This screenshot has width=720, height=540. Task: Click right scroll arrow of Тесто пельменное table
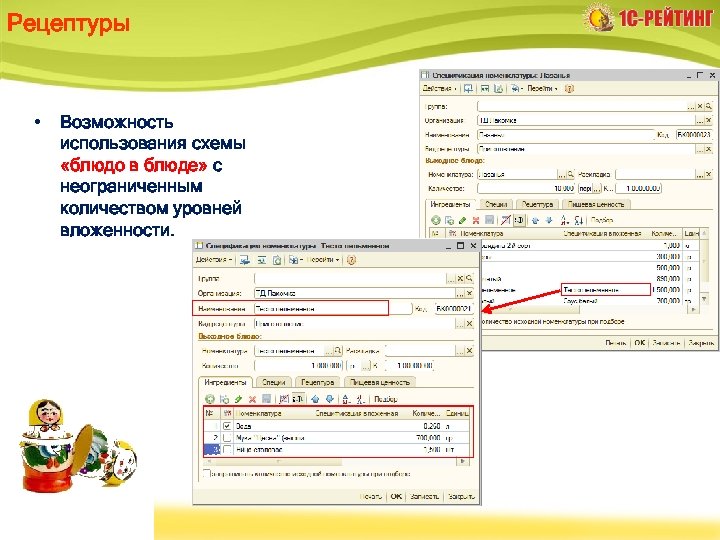point(463,461)
